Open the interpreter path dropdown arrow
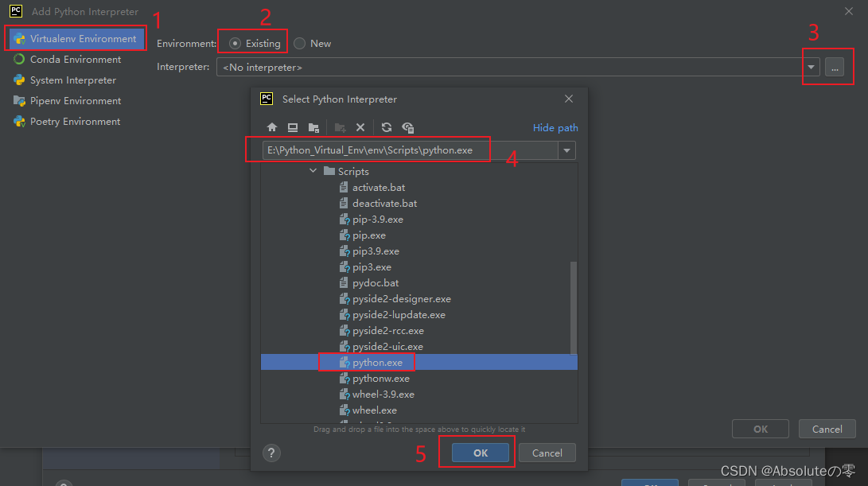The image size is (868, 486). pyautogui.click(x=811, y=68)
